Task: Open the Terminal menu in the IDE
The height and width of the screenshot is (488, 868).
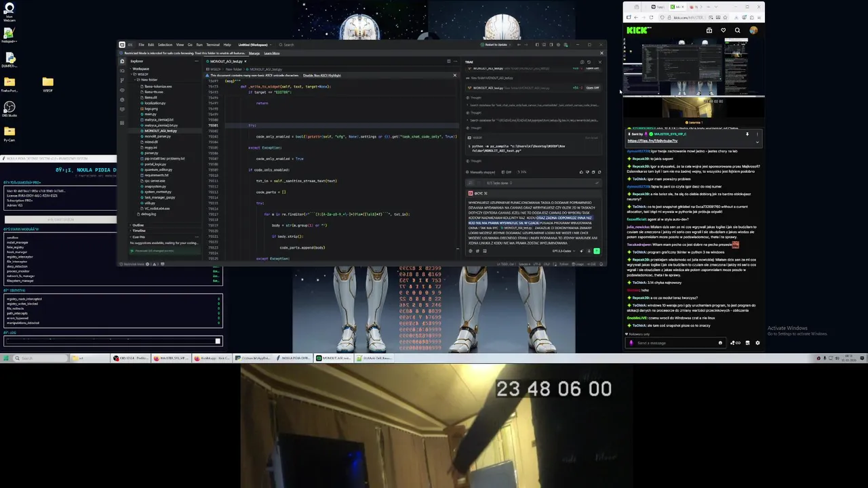Action: pyautogui.click(x=213, y=45)
